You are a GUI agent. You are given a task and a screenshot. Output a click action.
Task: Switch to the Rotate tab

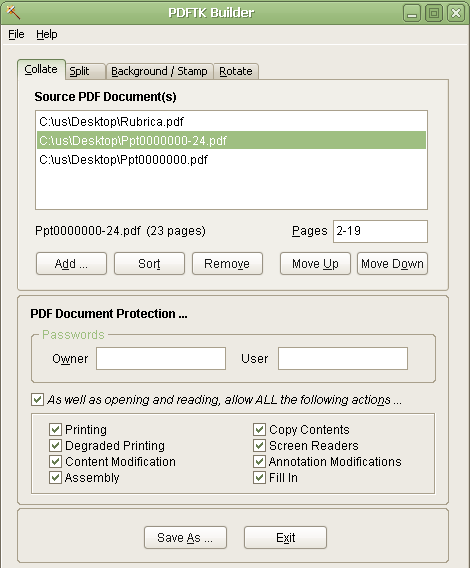(x=236, y=71)
